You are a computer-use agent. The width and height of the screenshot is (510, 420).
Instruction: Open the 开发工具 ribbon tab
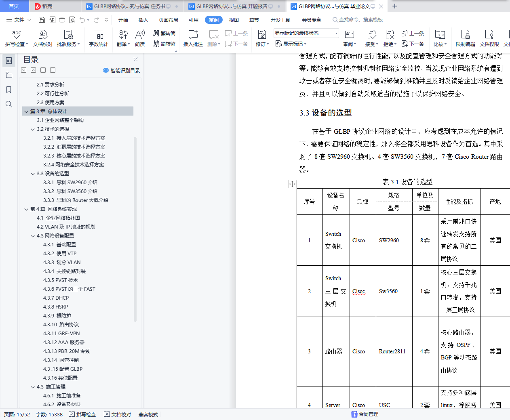pos(280,20)
